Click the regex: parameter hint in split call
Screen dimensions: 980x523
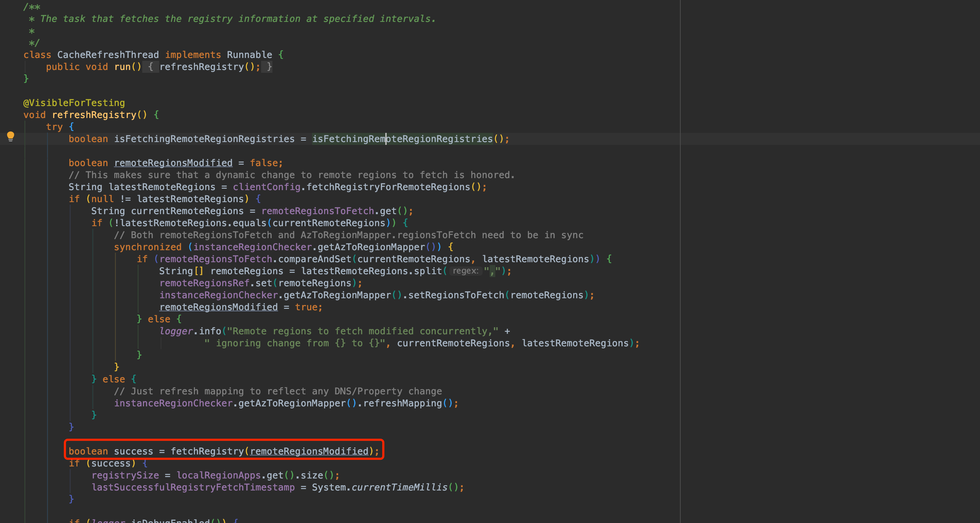point(465,271)
